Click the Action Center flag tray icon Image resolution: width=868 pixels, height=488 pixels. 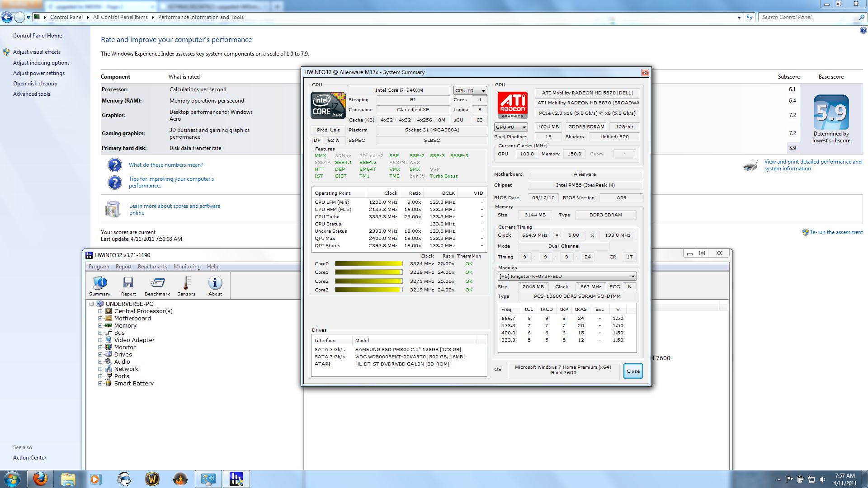[789, 479]
